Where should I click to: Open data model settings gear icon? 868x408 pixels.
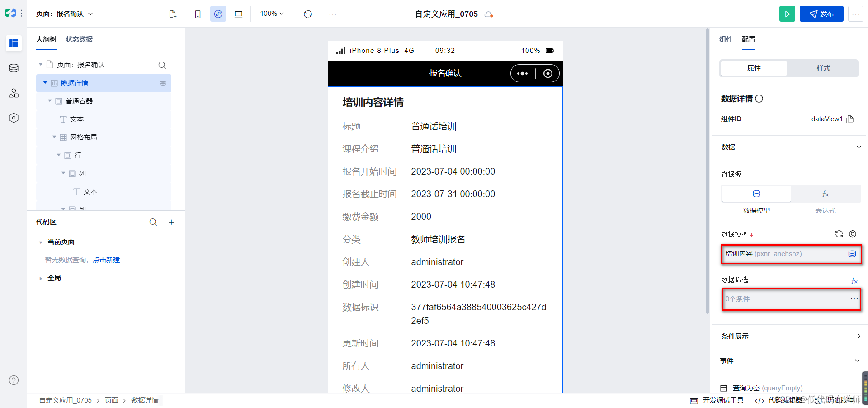click(x=853, y=234)
